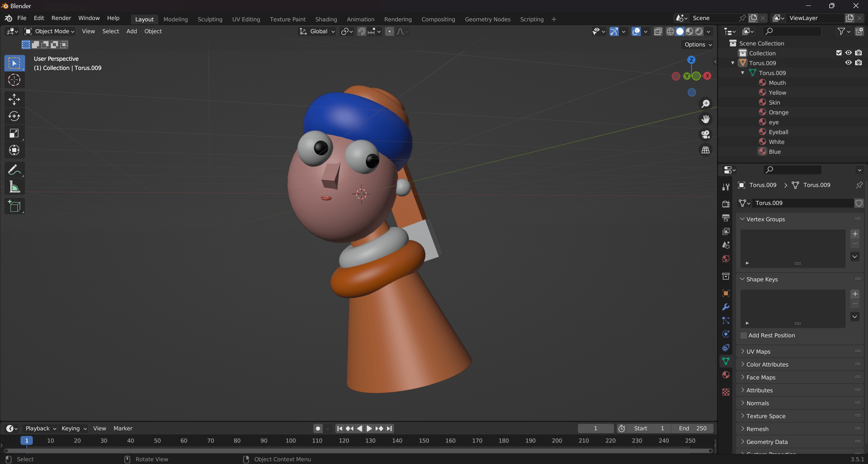Select the Blue material in outliner
Image resolution: width=868 pixels, height=464 pixels.
point(775,152)
